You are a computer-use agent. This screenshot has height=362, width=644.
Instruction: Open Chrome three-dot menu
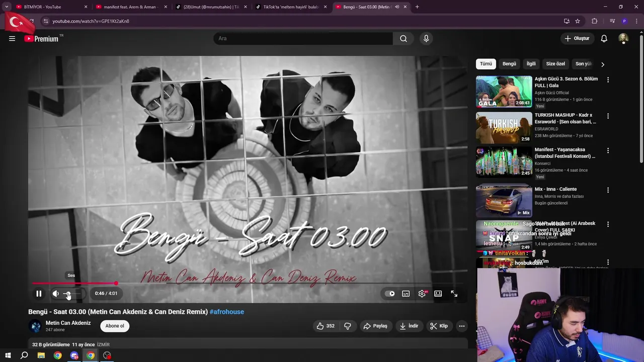click(x=637, y=21)
